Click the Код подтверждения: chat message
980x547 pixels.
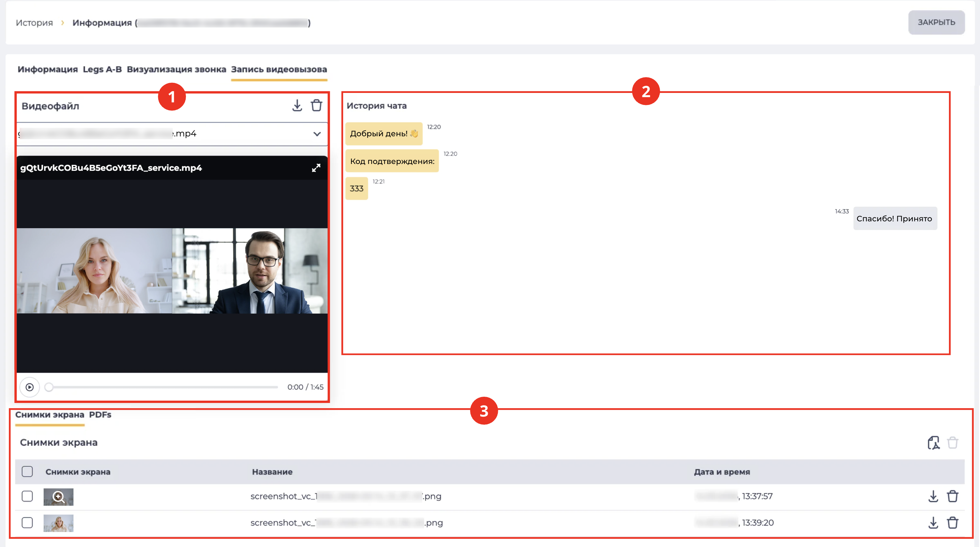pos(392,161)
